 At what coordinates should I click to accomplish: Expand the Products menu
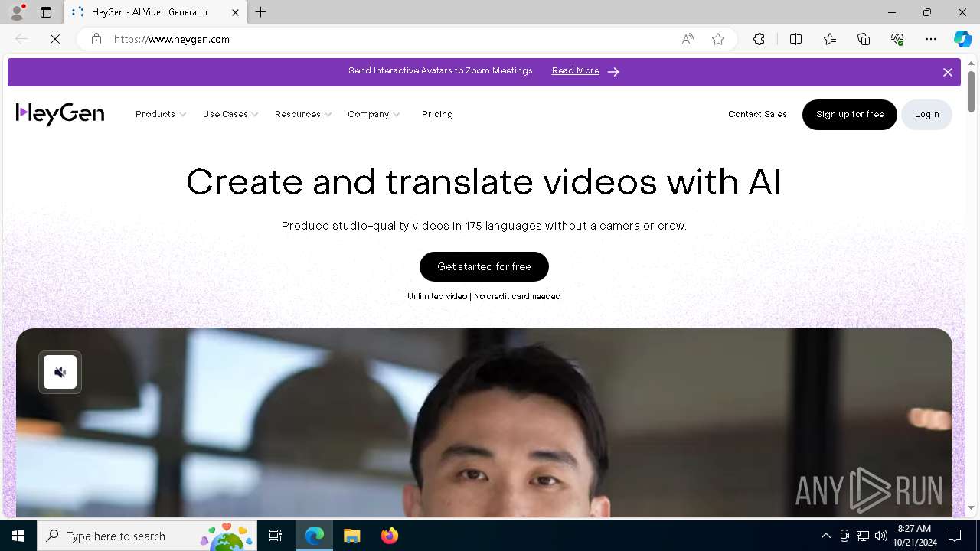point(161,114)
